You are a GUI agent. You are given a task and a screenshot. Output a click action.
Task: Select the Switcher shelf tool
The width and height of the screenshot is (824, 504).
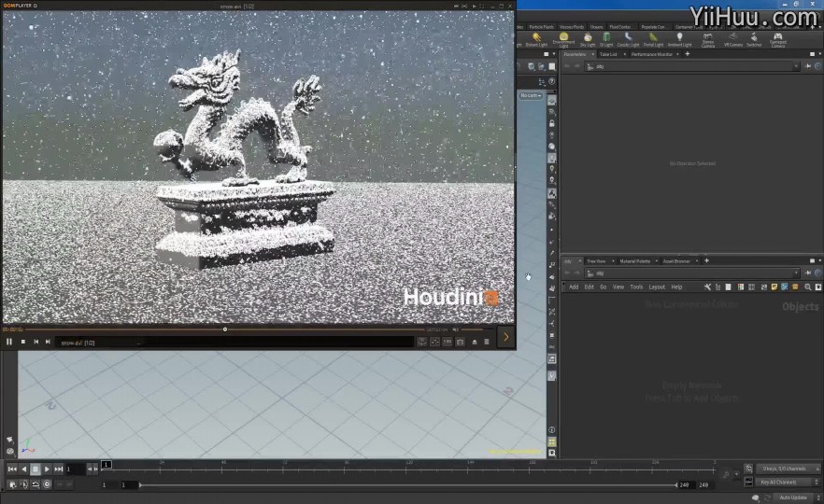click(x=754, y=40)
